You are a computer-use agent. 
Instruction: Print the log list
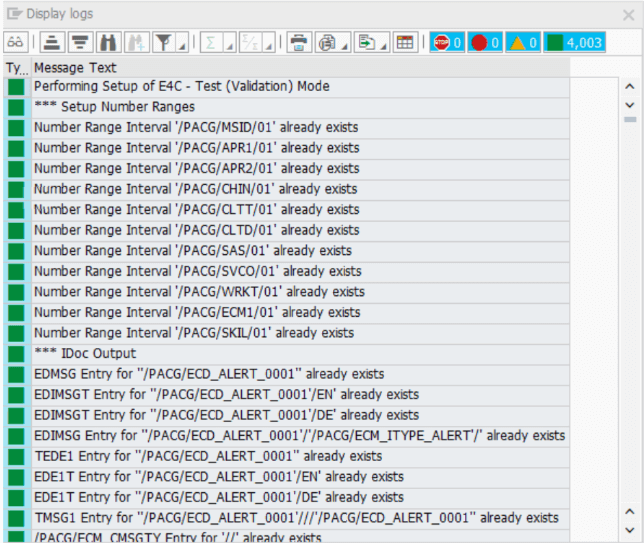299,42
